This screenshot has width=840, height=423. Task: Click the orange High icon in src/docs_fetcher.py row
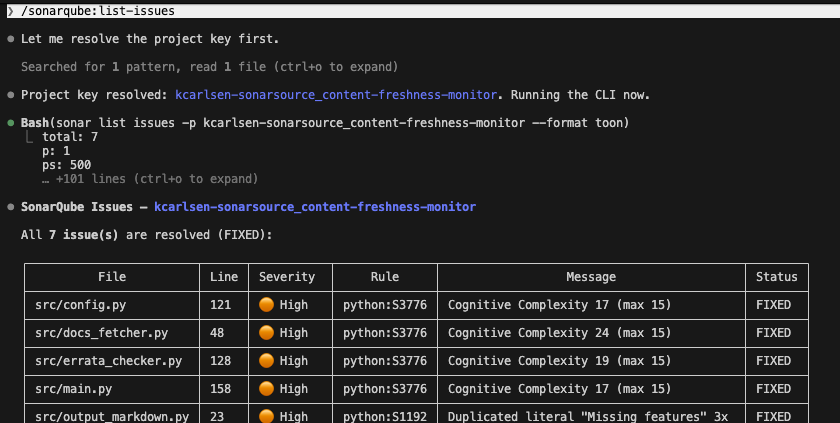pyautogui.click(x=266, y=333)
